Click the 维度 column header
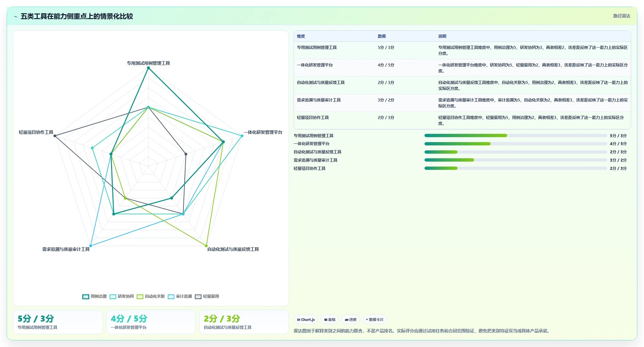This screenshot has width=644, height=347. pos(301,36)
